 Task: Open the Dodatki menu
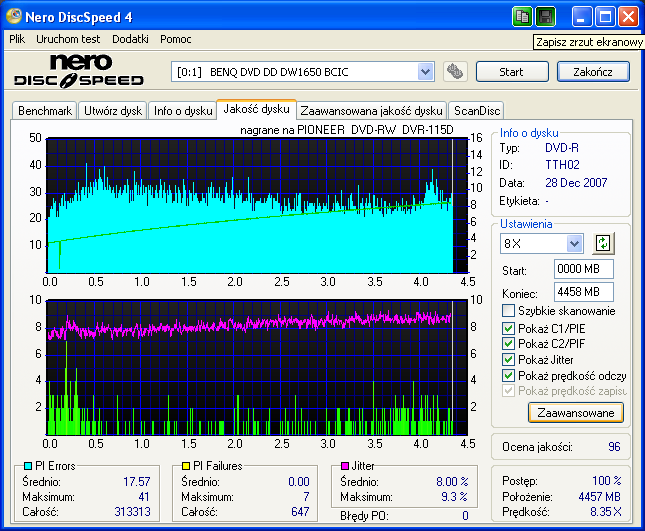click(130, 39)
